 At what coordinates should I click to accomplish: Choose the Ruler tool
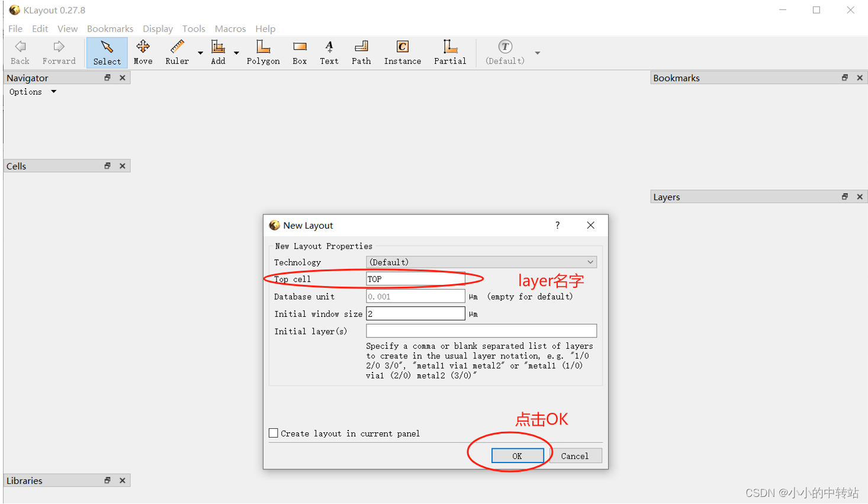point(177,53)
